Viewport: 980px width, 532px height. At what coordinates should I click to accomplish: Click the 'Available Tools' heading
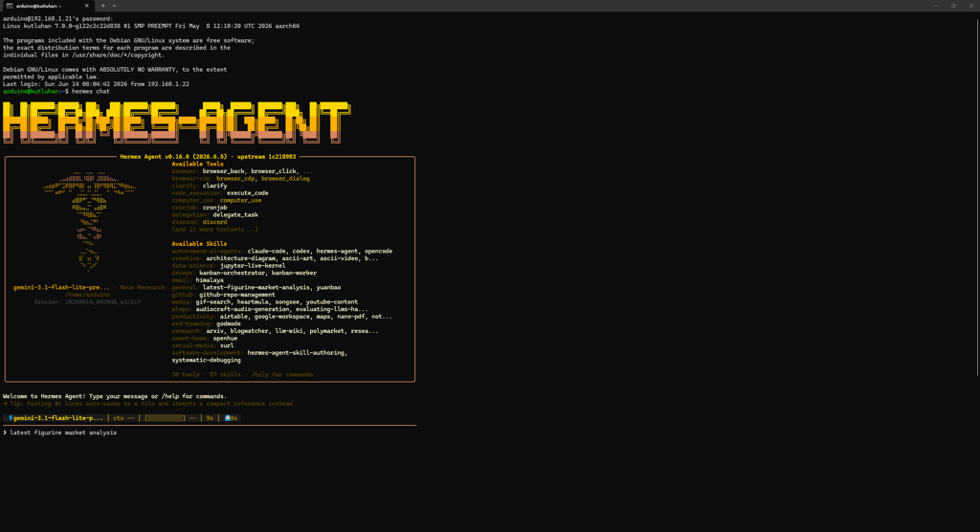[197, 165]
